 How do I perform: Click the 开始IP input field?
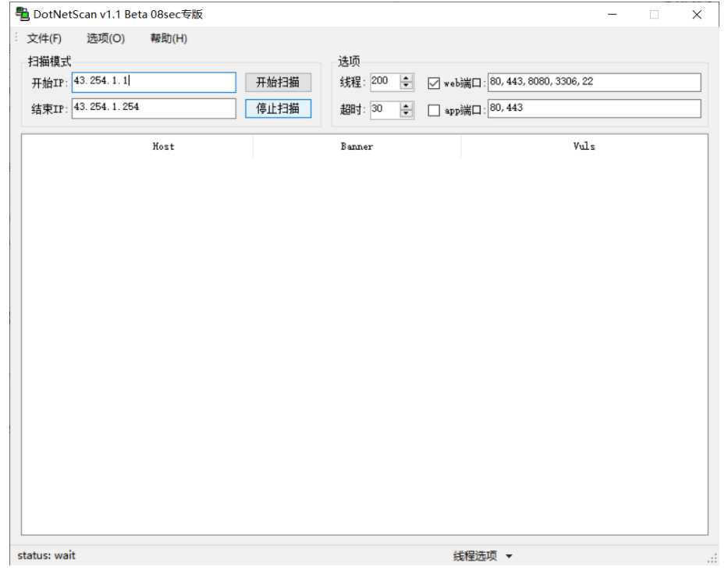coord(154,82)
